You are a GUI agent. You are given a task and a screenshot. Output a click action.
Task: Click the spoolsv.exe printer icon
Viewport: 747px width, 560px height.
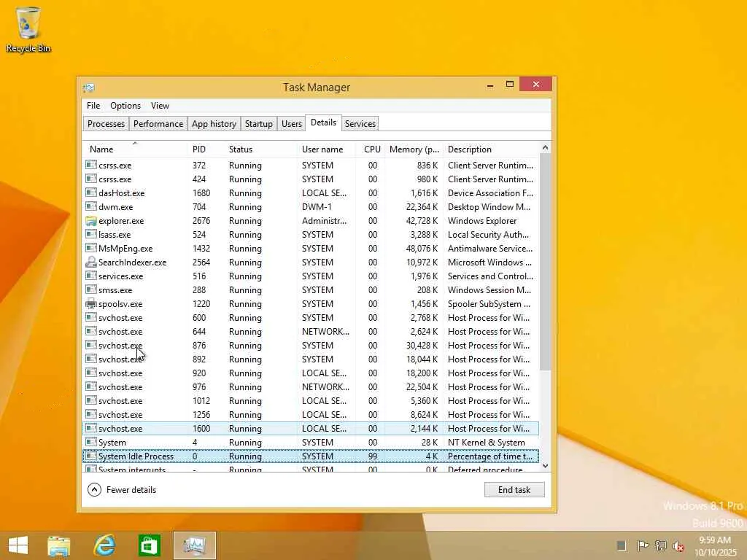(x=91, y=303)
